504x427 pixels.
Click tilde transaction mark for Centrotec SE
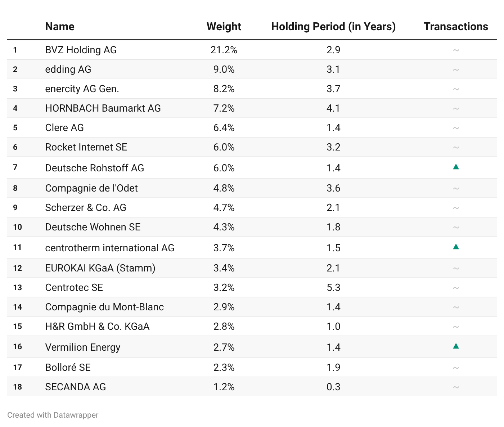(456, 288)
